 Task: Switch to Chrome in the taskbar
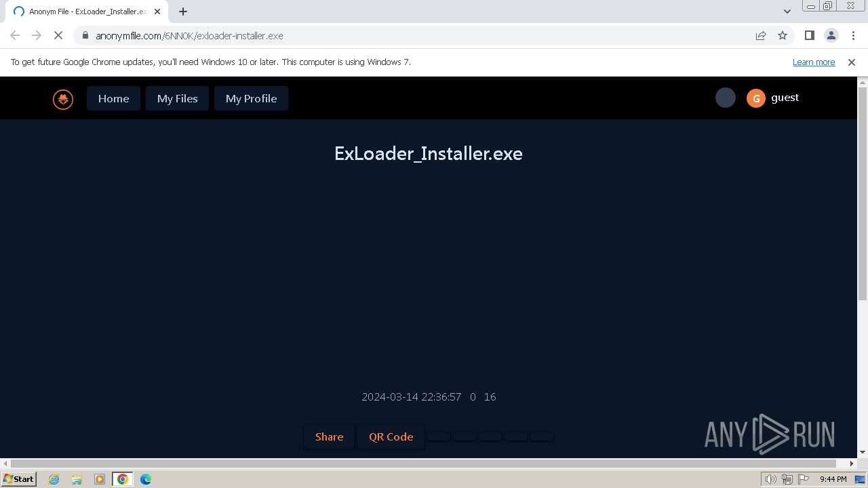coord(123,479)
